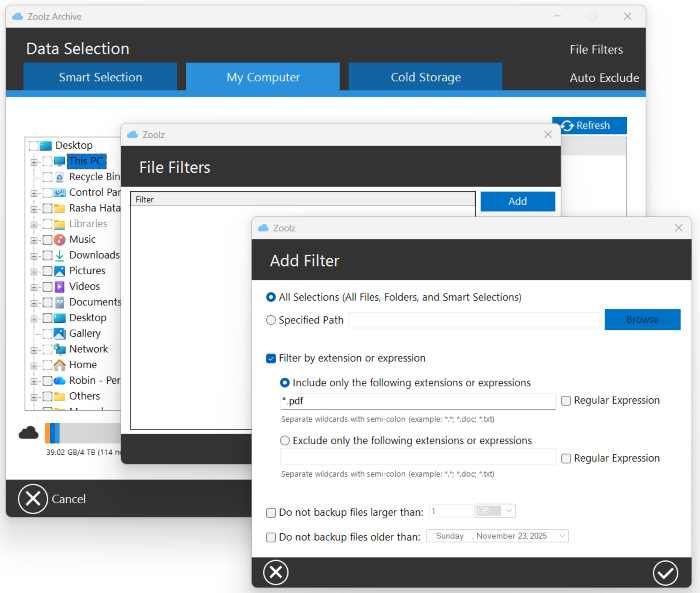
Task: Open the Cold Storage tab
Action: (x=425, y=77)
